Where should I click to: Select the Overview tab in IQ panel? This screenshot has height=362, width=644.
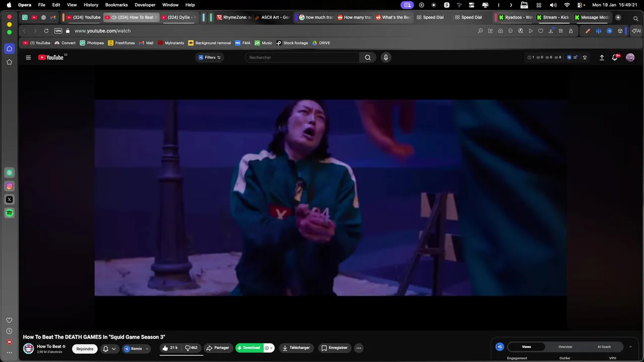coord(565,346)
